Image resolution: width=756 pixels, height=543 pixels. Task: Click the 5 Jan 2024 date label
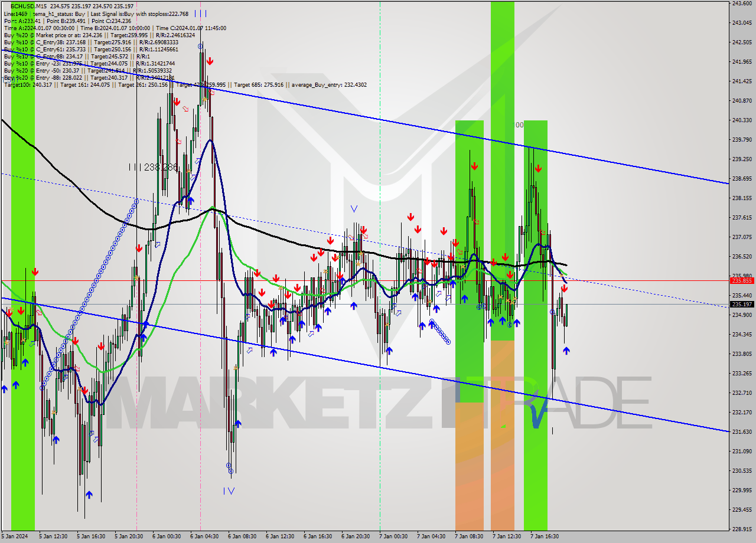coord(14,537)
